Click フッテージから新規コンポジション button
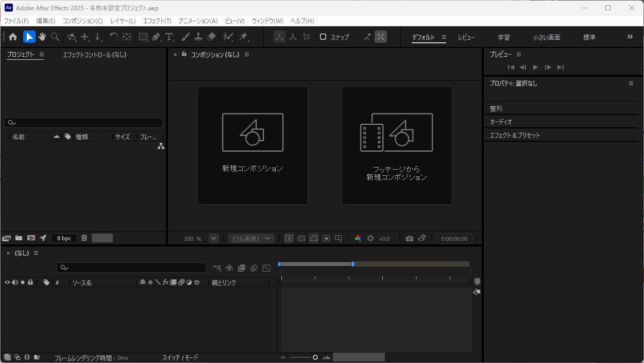 396,145
